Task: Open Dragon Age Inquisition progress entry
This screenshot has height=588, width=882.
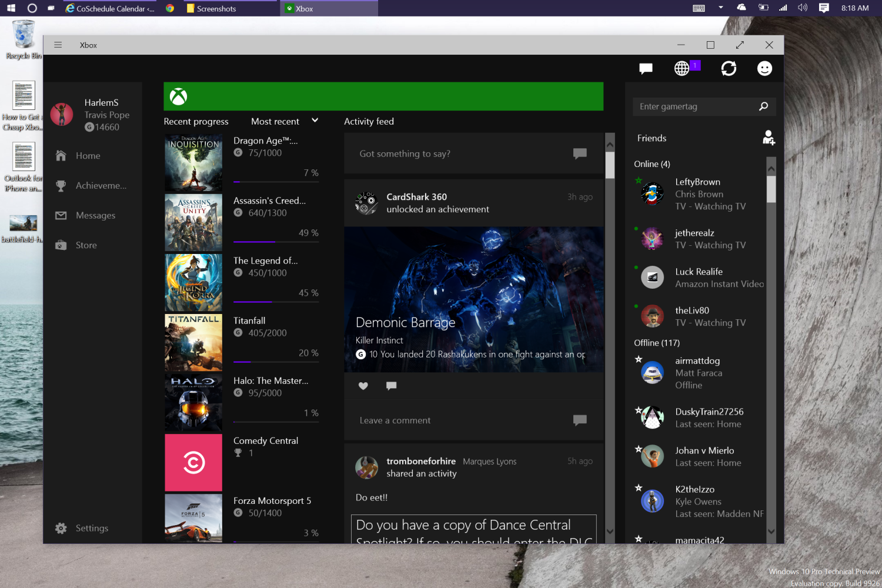Action: pyautogui.click(x=242, y=163)
